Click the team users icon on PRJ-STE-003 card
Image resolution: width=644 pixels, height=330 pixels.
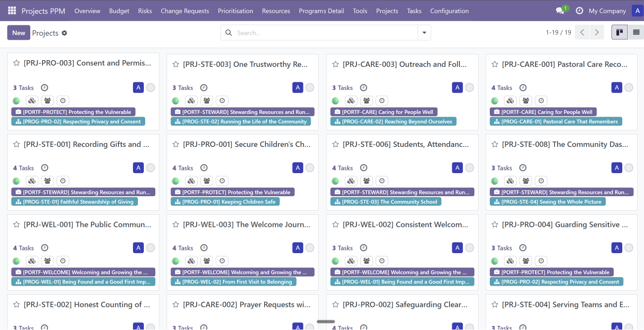[x=207, y=101]
